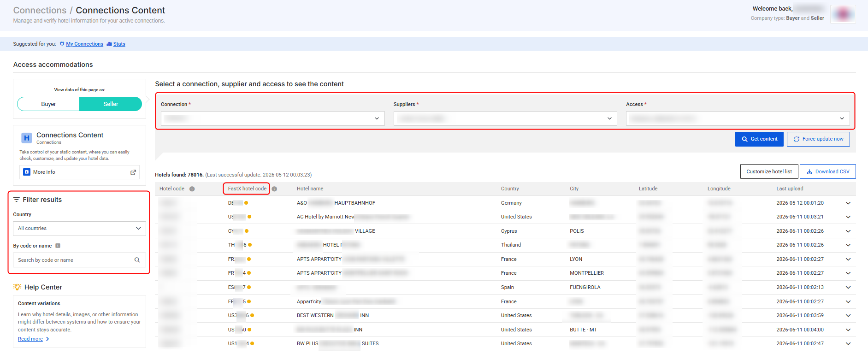Click the search magnifier icon in filter field
The height and width of the screenshot is (354, 868).
(x=137, y=260)
